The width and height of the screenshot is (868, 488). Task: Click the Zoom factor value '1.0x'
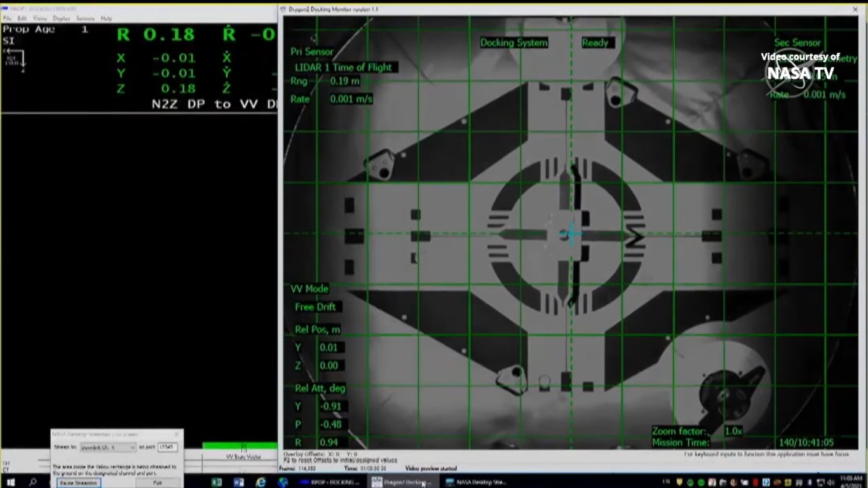tap(733, 431)
